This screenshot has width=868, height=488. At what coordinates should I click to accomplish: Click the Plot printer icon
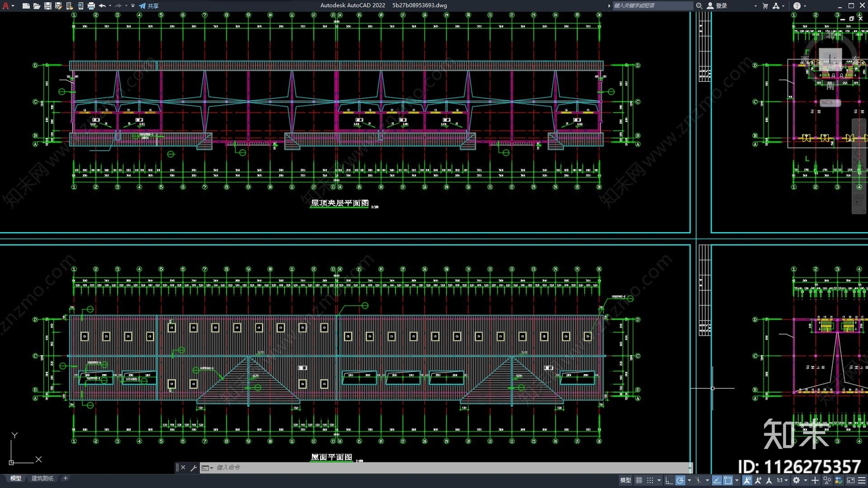(91, 5)
